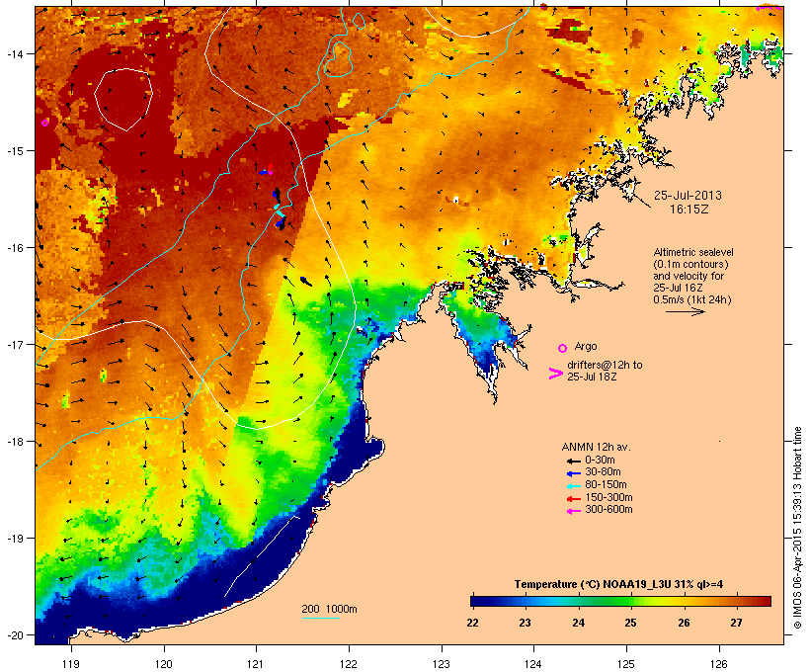Click the color bar tick label '27'
The width and height of the screenshot is (810, 672).
tap(736, 623)
